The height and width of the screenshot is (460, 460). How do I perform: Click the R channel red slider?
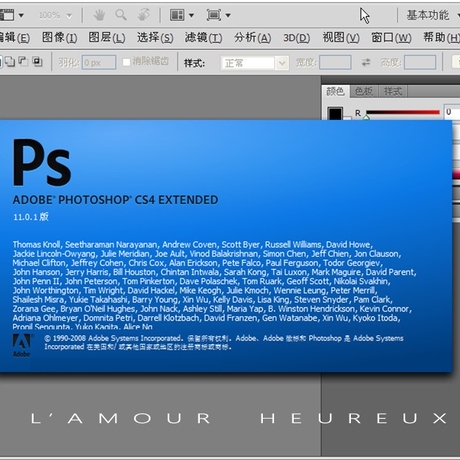tap(402, 112)
